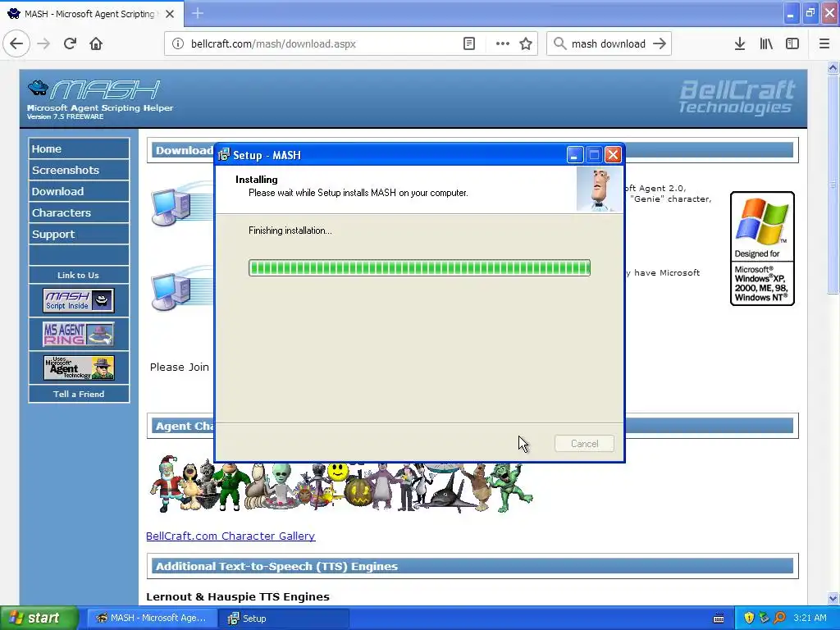This screenshot has height=630, width=840.
Task: Close the MASH browser tab
Action: [170, 14]
